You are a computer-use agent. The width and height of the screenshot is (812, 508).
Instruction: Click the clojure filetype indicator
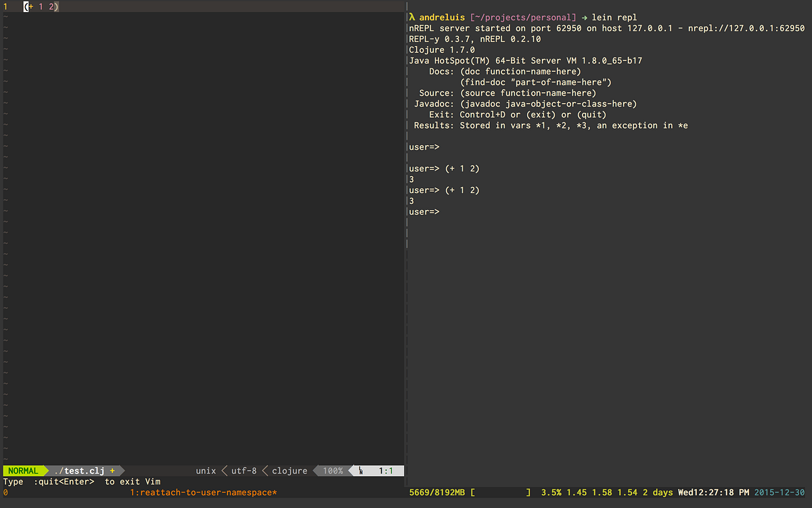(290, 471)
